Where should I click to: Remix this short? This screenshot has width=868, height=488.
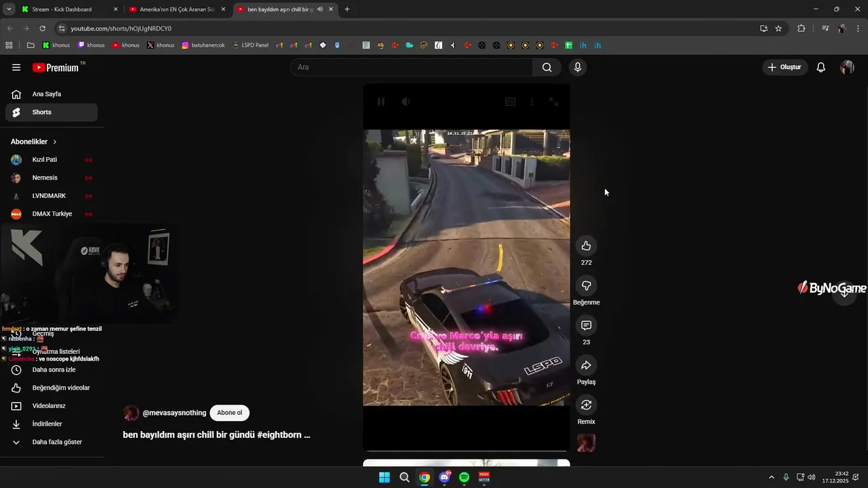click(586, 405)
